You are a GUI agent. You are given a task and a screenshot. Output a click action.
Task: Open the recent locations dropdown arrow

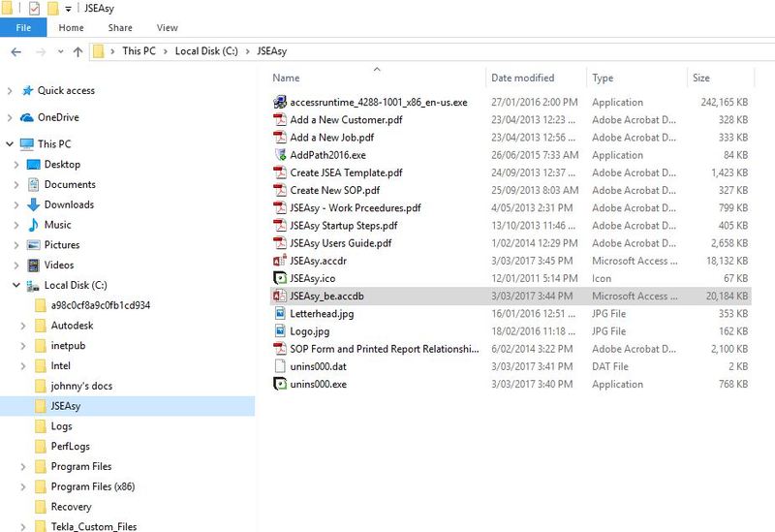tap(60, 51)
